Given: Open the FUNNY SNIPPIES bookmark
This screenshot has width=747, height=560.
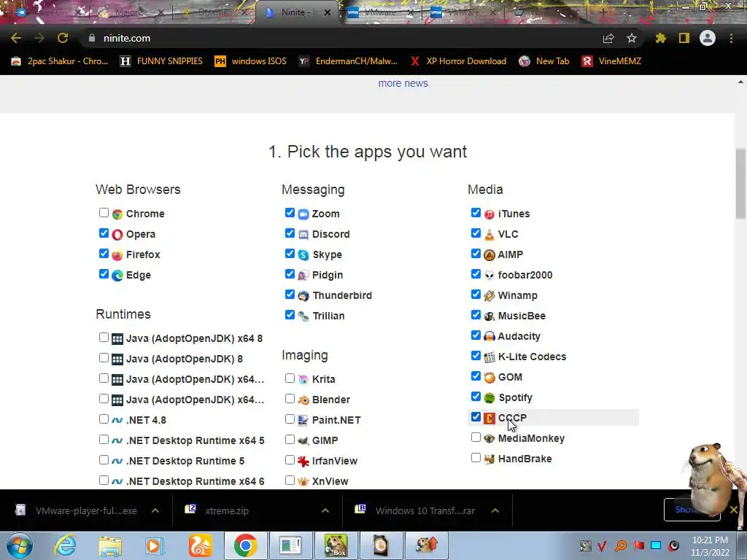Looking at the screenshot, I should [161, 61].
